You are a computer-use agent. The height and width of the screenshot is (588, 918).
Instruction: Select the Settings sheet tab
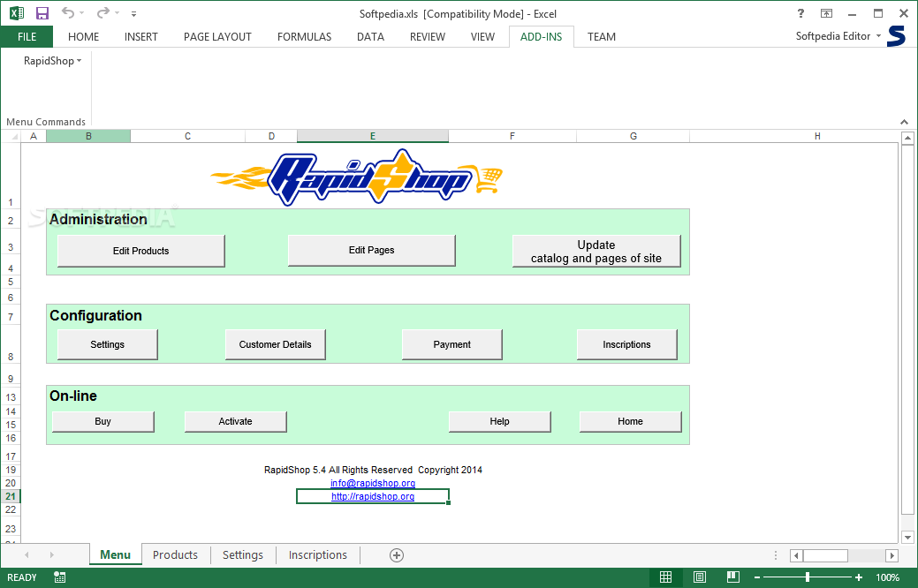click(242, 554)
